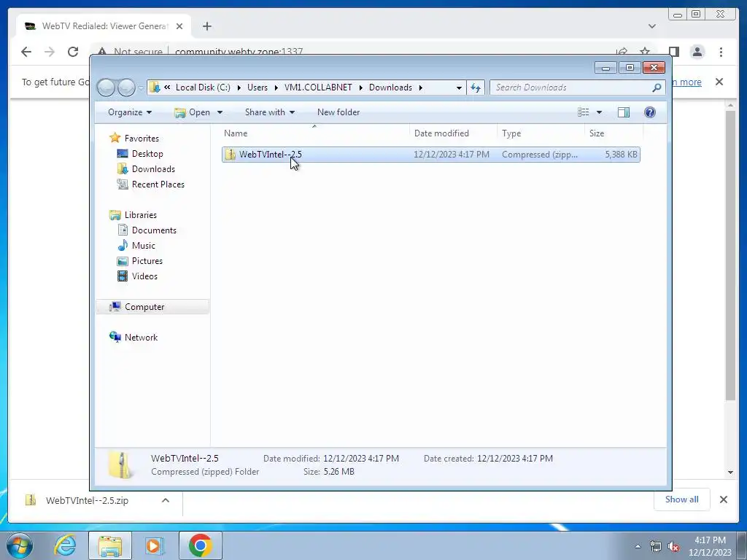The height and width of the screenshot is (560, 747).
Task: Show hidden tray icons arrow
Action: click(638, 546)
